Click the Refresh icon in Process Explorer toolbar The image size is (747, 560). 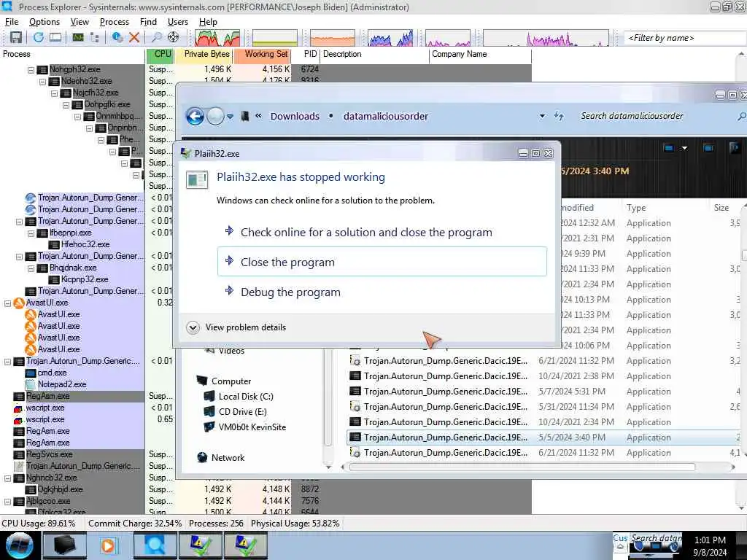[x=38, y=38]
